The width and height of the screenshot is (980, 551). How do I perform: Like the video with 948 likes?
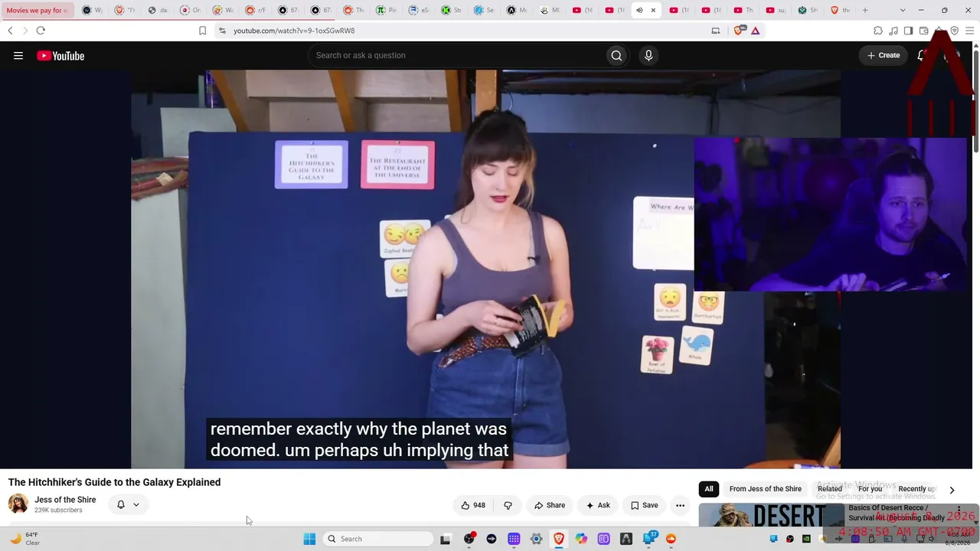click(x=473, y=505)
